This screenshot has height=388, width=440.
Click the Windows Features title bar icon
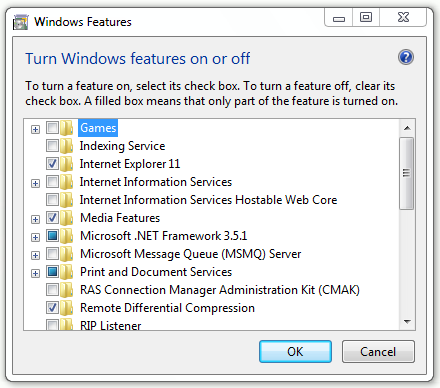point(21,22)
